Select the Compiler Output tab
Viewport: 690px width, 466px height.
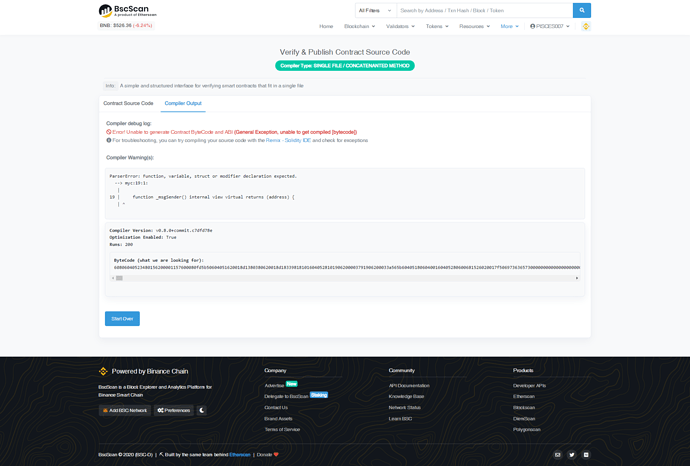[x=183, y=103]
